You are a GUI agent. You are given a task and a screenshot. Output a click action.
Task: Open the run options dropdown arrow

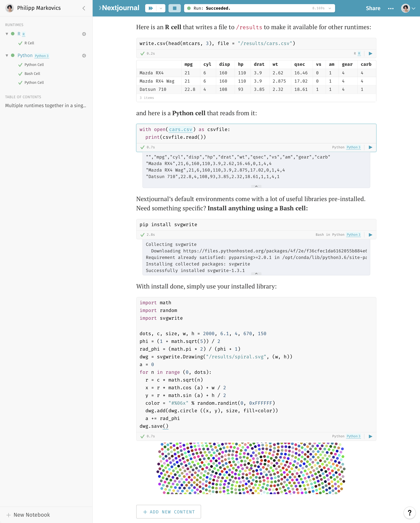(161, 8)
